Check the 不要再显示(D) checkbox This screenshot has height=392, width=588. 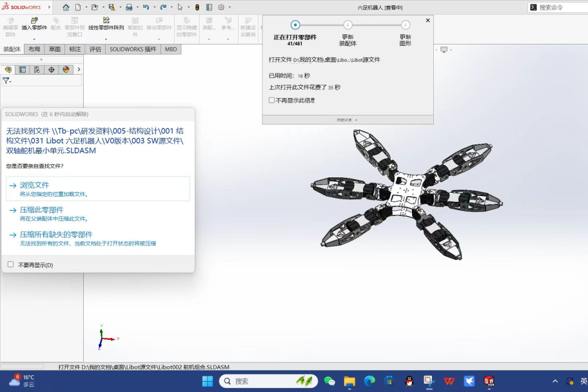[x=10, y=264]
